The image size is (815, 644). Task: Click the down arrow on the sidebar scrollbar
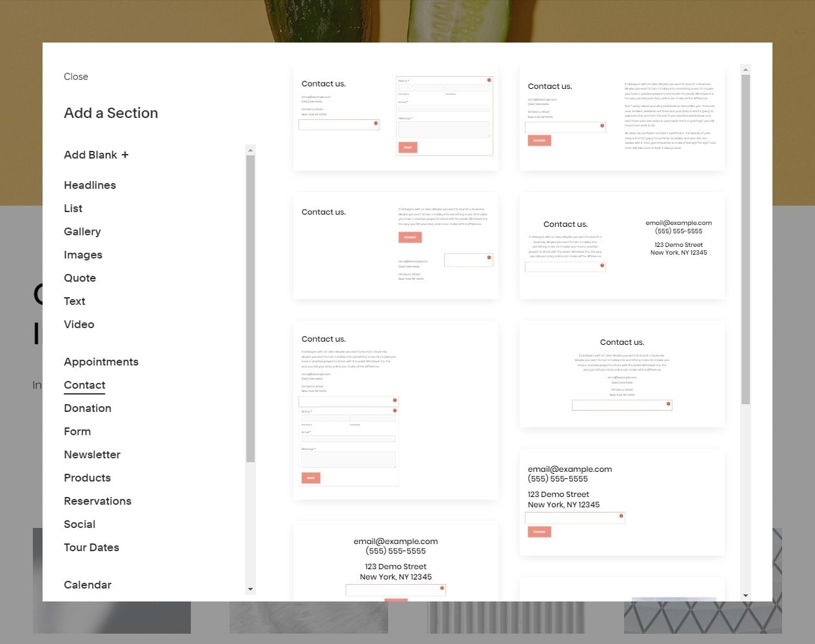tap(251, 589)
